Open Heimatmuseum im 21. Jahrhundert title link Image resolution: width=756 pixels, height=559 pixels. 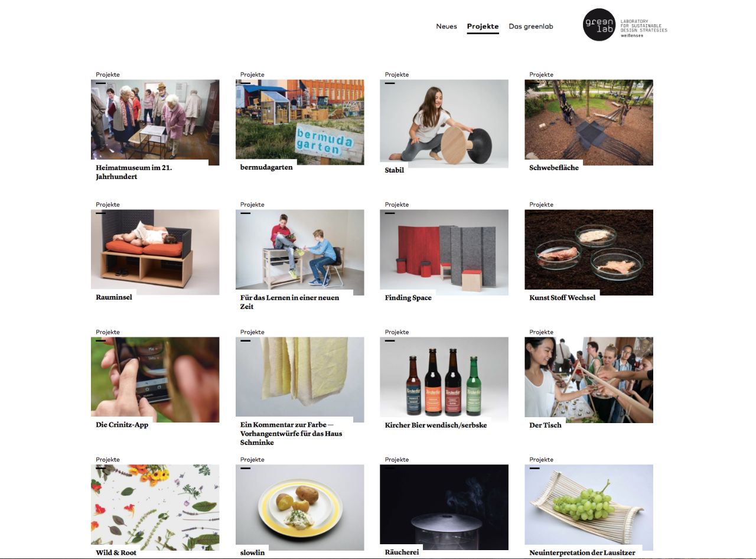click(133, 172)
